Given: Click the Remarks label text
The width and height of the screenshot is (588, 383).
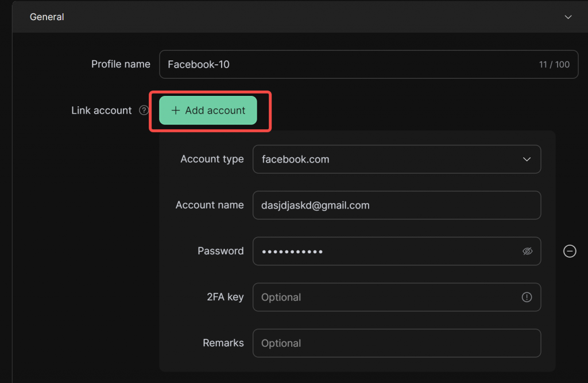Looking at the screenshot, I should pyautogui.click(x=223, y=343).
